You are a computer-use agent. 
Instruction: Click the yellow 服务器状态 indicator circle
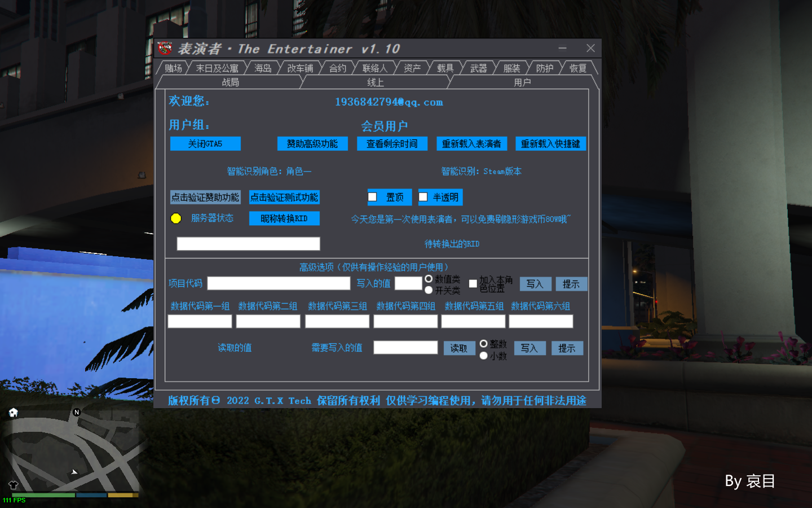176,218
